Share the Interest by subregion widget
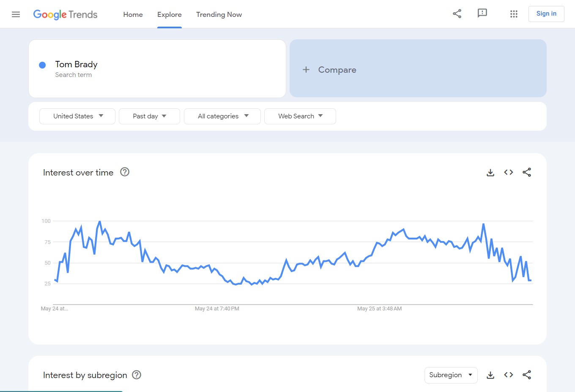 point(527,375)
